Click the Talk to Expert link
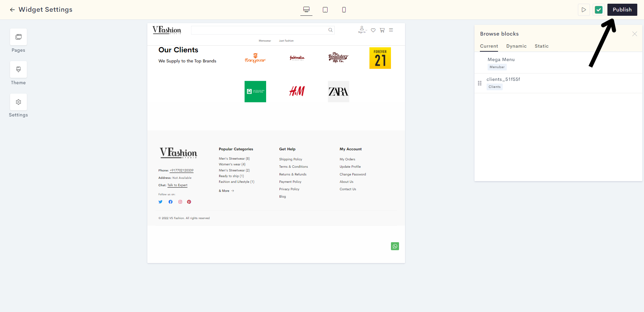The image size is (644, 312). tap(178, 185)
